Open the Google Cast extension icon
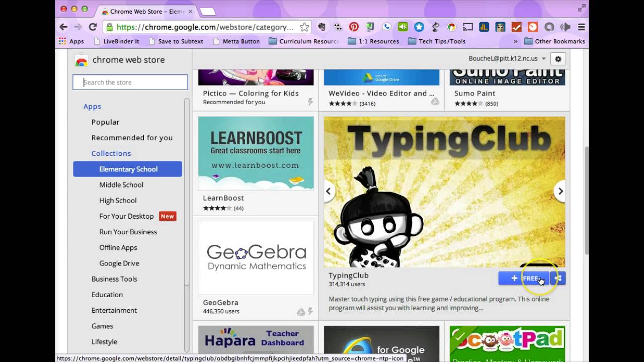Image resolution: width=644 pixels, height=362 pixels. (468, 27)
